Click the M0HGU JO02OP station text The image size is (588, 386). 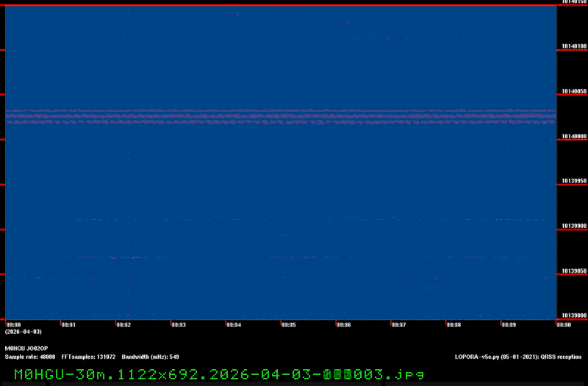click(26, 349)
